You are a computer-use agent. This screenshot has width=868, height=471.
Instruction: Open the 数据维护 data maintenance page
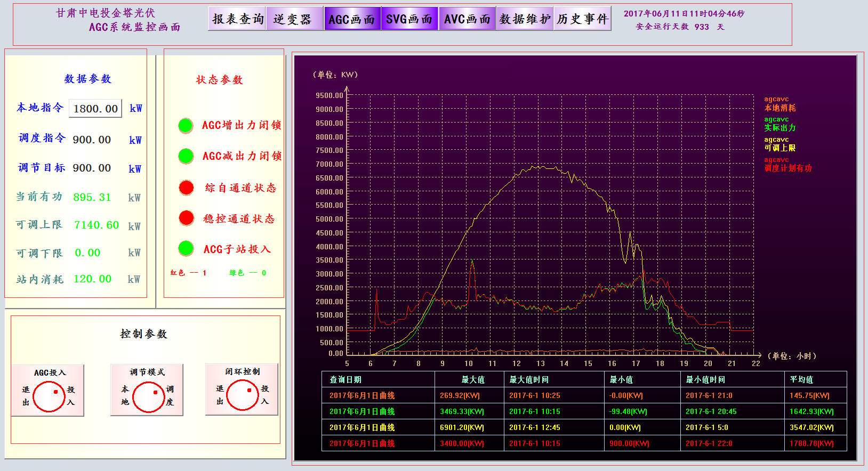(x=525, y=19)
